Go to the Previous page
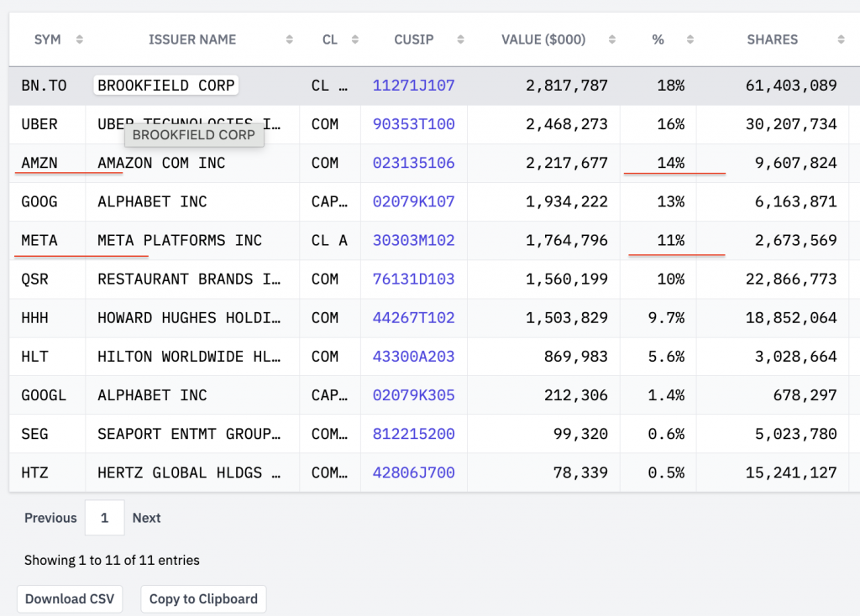Image resolution: width=860 pixels, height=616 pixels. pos(50,518)
